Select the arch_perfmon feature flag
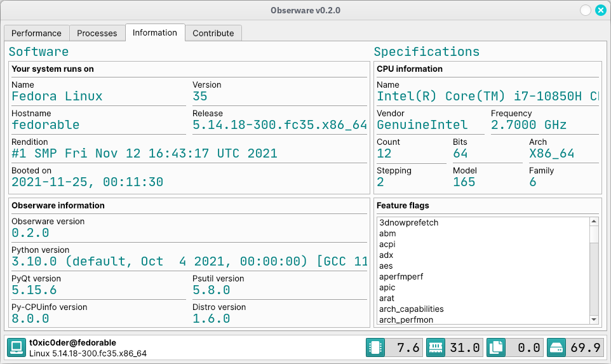The image size is (611, 364). (483, 320)
